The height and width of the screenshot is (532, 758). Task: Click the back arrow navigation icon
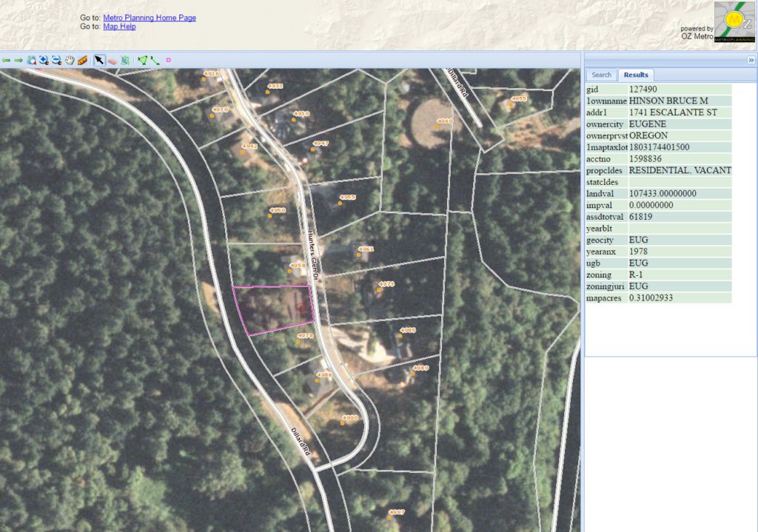tap(6, 60)
